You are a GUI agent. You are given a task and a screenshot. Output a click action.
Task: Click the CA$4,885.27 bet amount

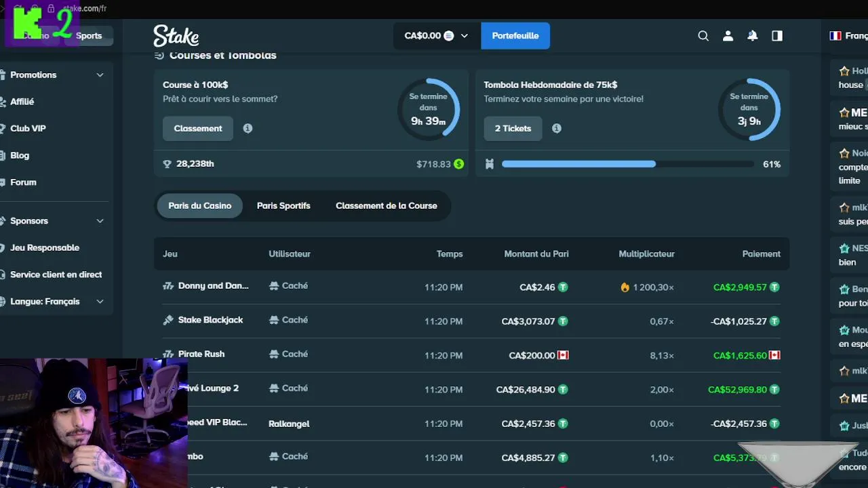point(528,458)
